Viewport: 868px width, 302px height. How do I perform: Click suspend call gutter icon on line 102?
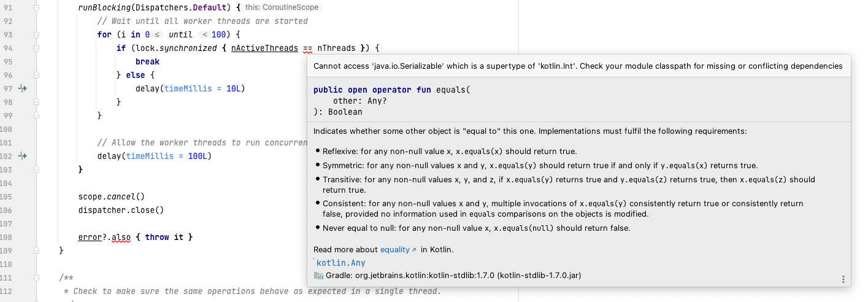(23, 156)
